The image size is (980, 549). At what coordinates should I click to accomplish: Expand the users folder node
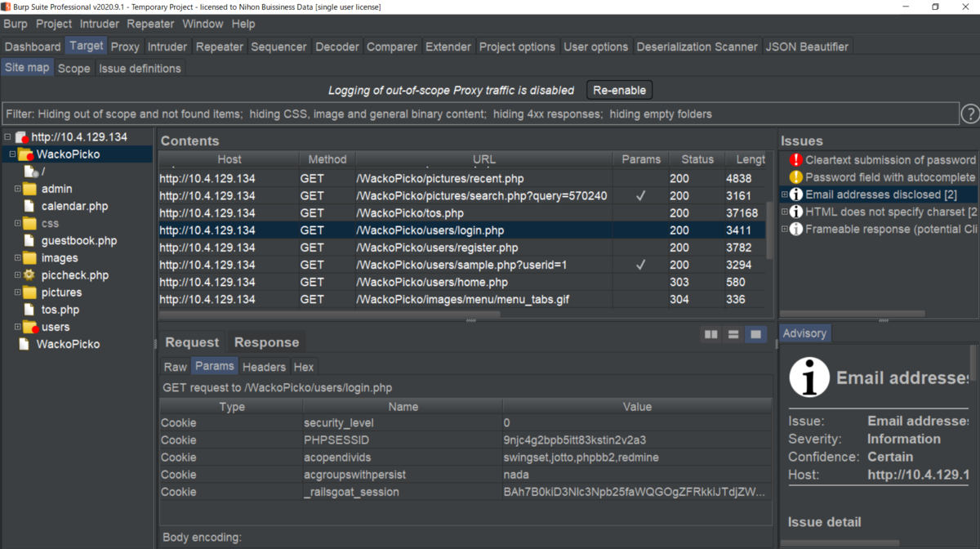click(18, 327)
